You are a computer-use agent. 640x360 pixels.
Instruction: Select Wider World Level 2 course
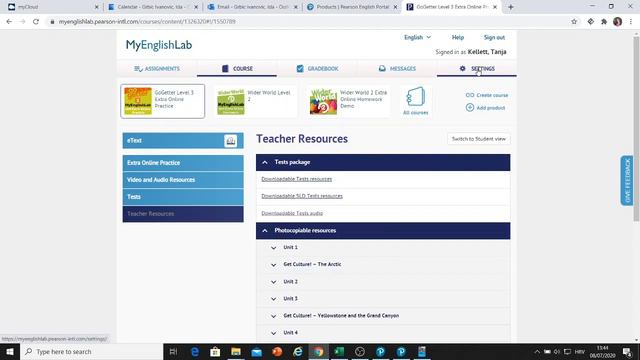tap(255, 101)
